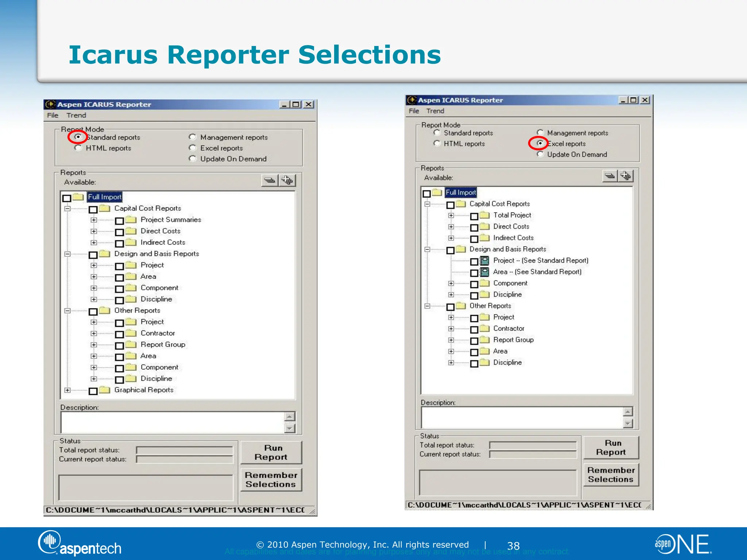Click collapse-all icon in right Reports panel

point(610,176)
